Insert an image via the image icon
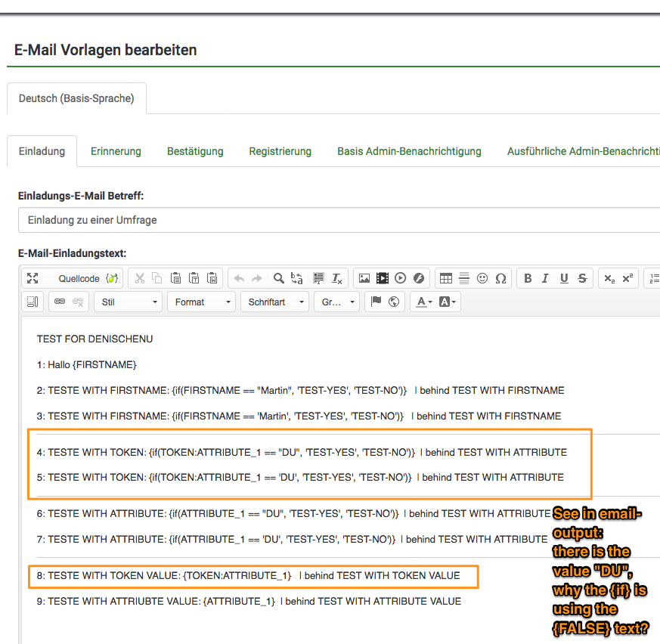Screen dimensions: 660x644 364,278
